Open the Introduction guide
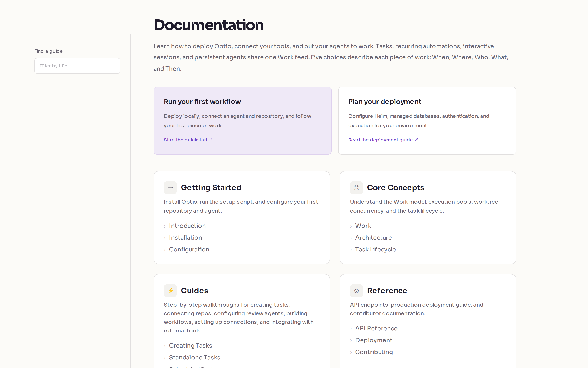 coord(187,226)
